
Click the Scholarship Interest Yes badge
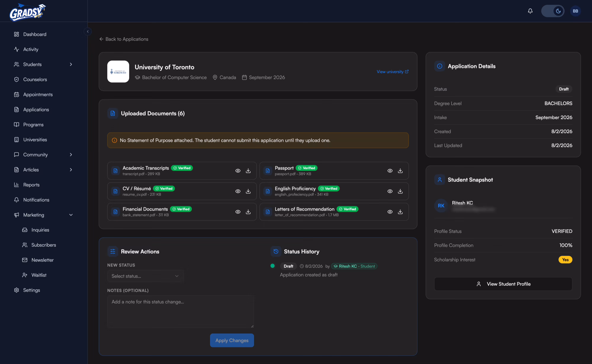(565, 260)
